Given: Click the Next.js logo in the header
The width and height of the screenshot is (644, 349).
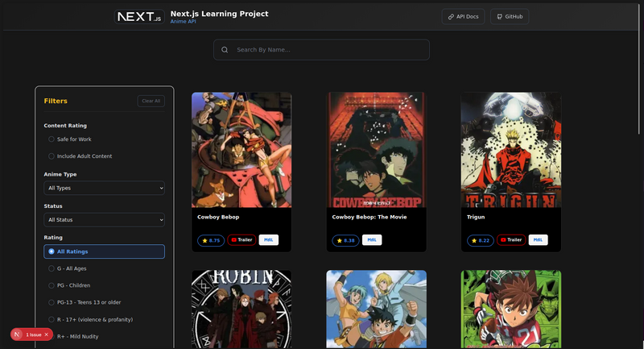Looking at the screenshot, I should 138,16.
